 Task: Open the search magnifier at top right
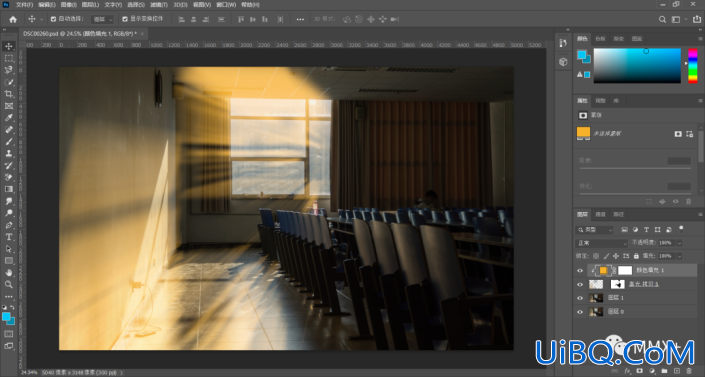point(662,19)
